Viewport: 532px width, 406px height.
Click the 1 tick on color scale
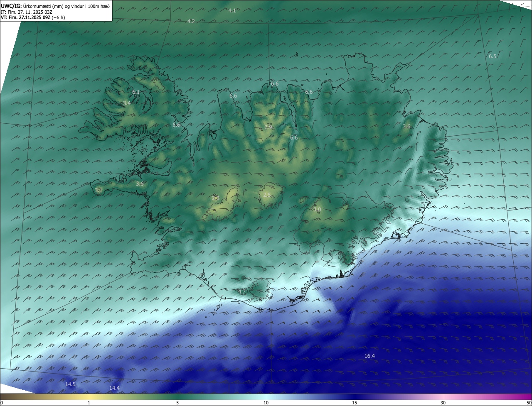[x=89, y=403]
